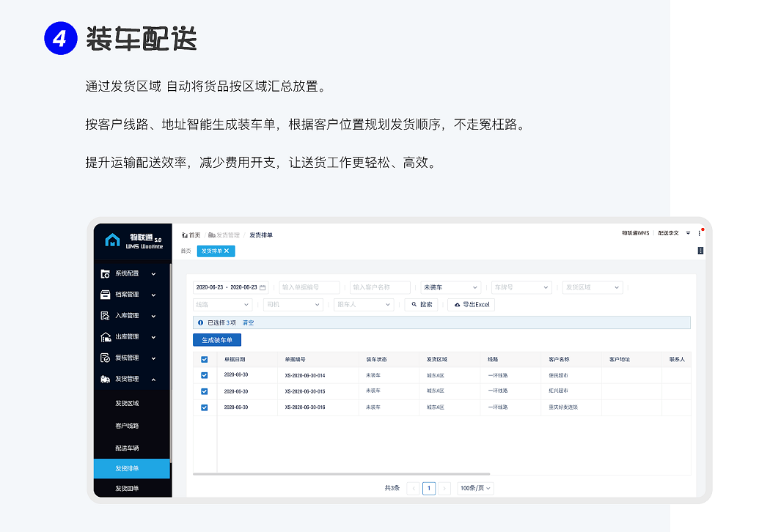Click the 复核管理 checklist icon

pyautogui.click(x=105, y=358)
